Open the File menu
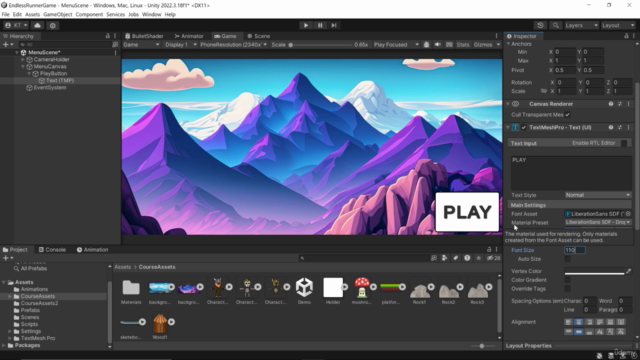Viewport: 640px width, 360px height. (x=5, y=14)
